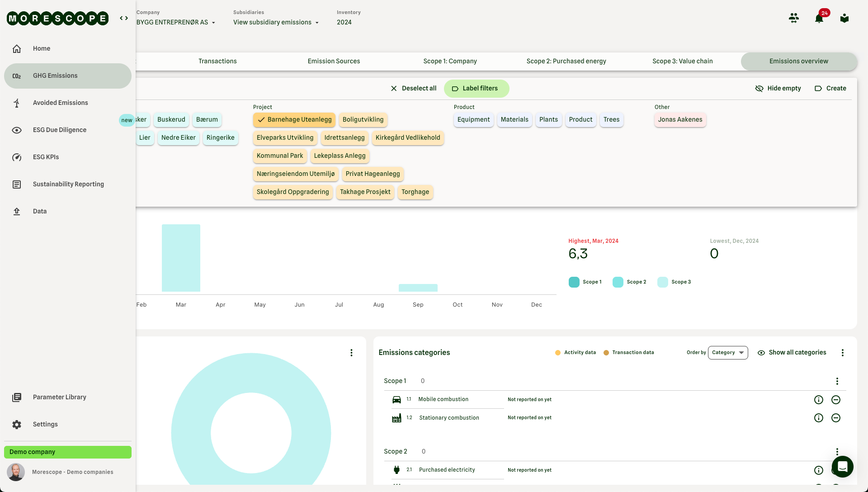Open the Company selector dropdown
This screenshot has height=492, width=868.
tap(176, 22)
